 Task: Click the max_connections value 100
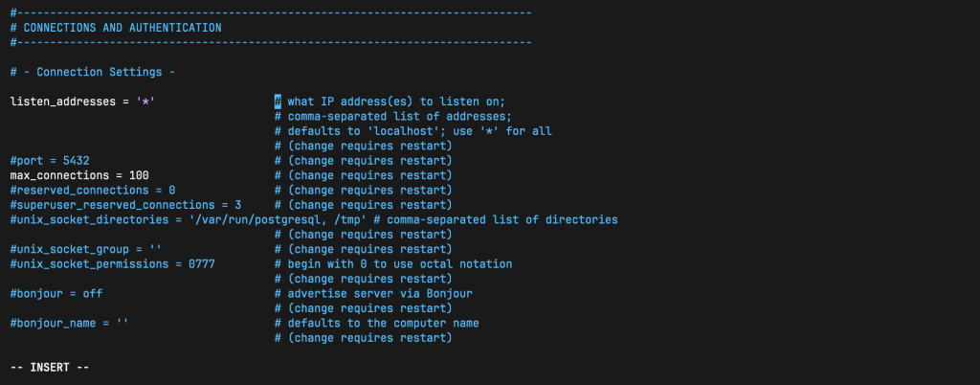139,175
